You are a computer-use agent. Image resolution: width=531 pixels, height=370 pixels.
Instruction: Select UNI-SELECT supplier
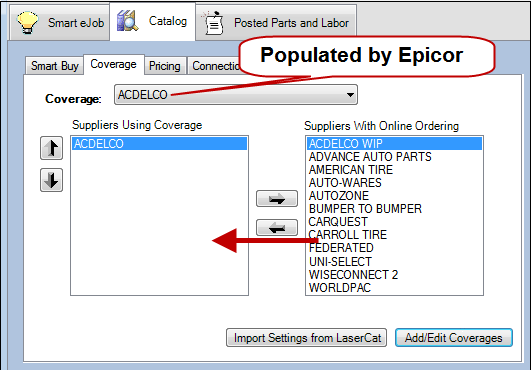(x=394, y=262)
